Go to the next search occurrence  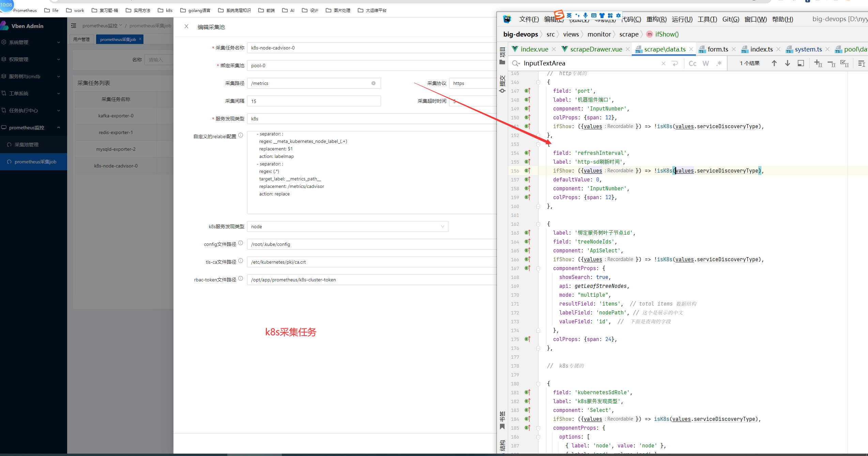787,63
